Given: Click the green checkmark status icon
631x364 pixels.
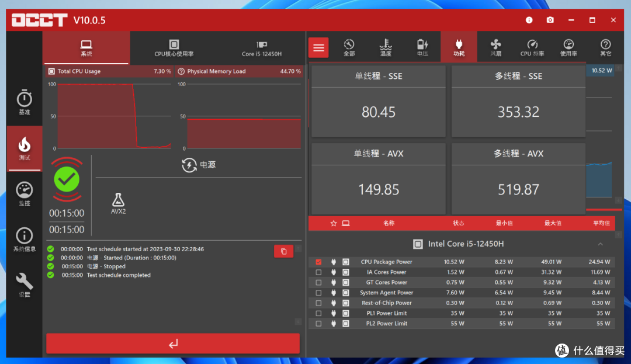Looking at the screenshot, I should (67, 179).
